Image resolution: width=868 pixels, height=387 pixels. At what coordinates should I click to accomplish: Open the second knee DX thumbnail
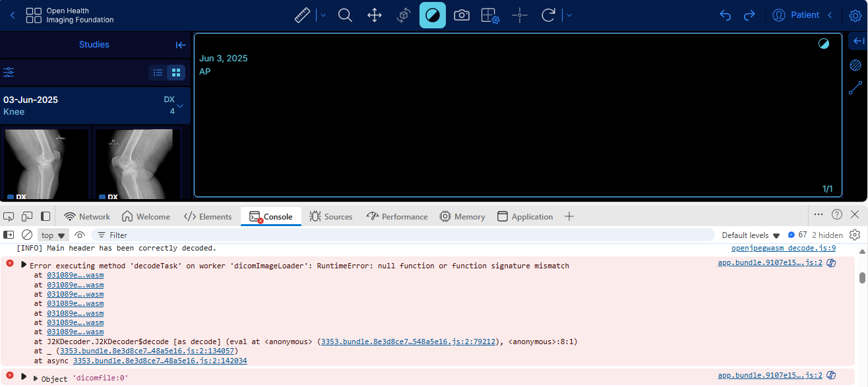[138, 164]
